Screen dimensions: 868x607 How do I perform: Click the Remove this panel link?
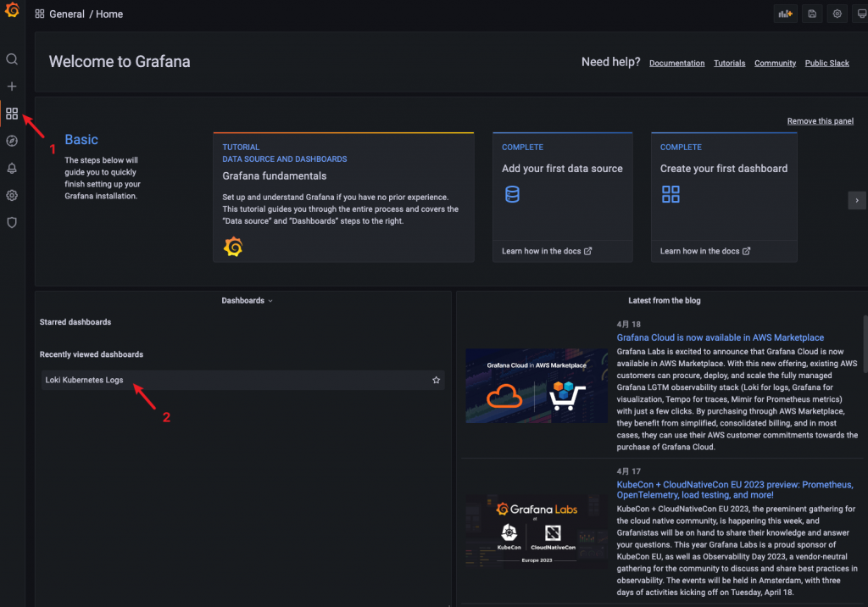click(820, 121)
